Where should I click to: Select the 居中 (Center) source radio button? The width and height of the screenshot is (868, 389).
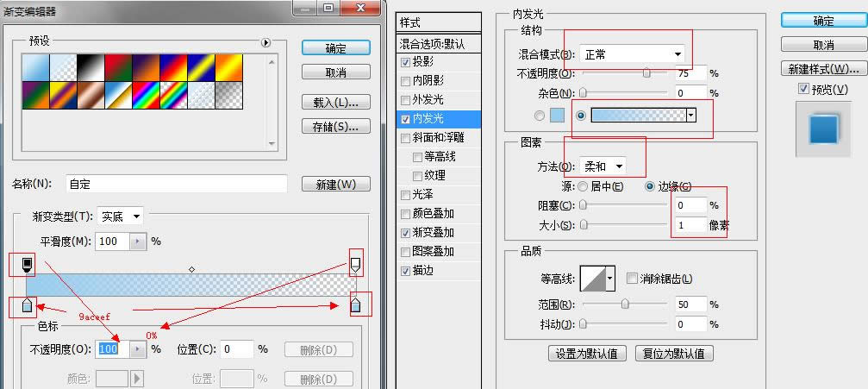click(584, 186)
